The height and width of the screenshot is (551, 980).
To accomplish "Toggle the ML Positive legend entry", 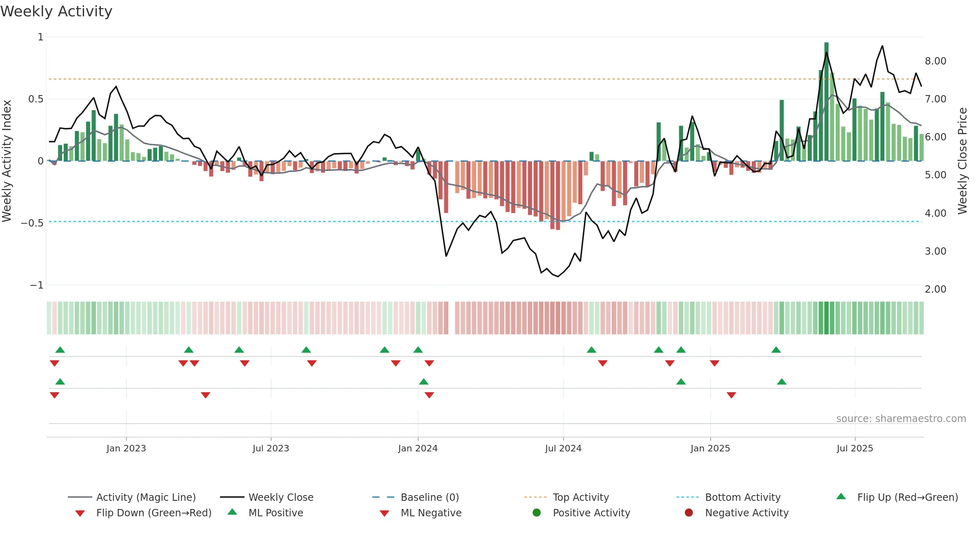I will [x=265, y=513].
